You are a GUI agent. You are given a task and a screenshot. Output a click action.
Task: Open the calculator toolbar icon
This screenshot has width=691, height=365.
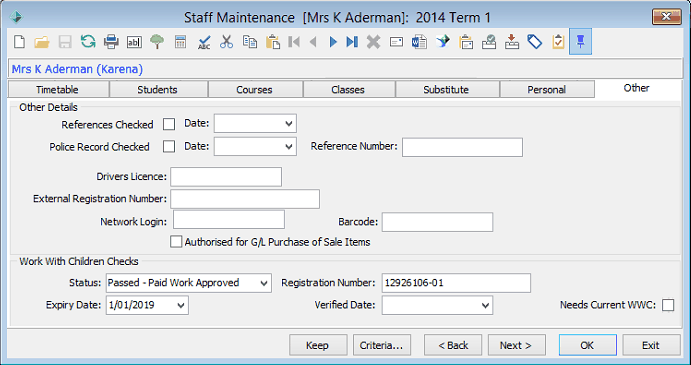(x=180, y=42)
